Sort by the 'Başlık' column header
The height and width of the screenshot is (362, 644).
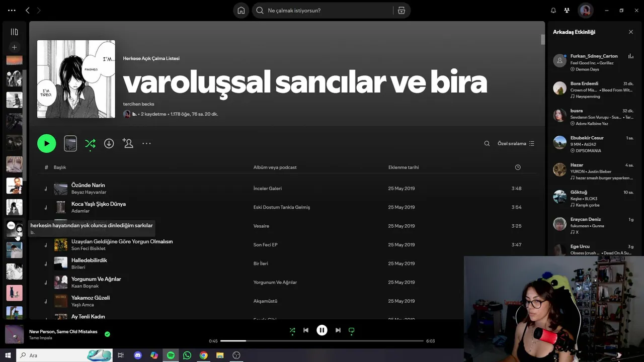[60, 167]
